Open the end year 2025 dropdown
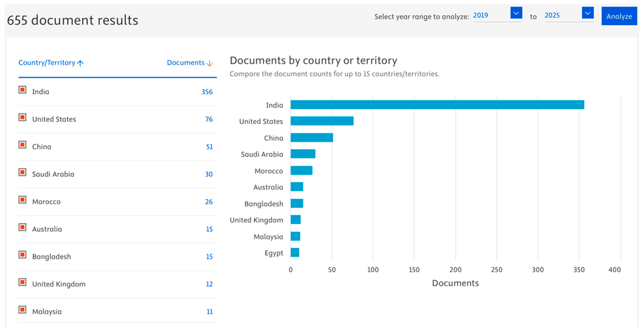Screen dimensions: 644x331 pyautogui.click(x=587, y=13)
